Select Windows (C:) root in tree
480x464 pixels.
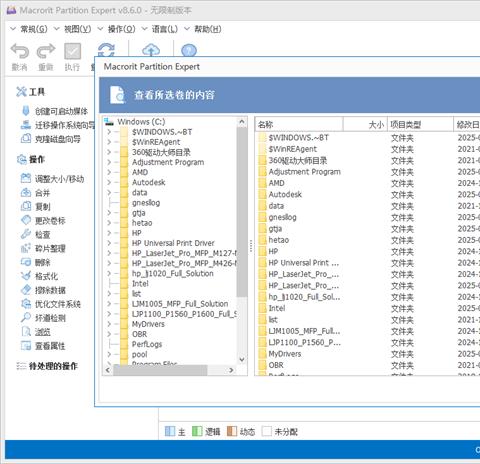[141, 122]
